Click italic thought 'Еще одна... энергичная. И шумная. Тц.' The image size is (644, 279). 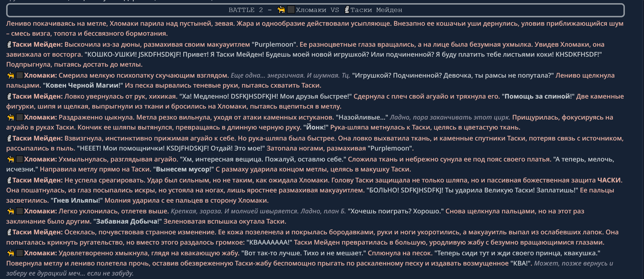pyautogui.click(x=290, y=76)
